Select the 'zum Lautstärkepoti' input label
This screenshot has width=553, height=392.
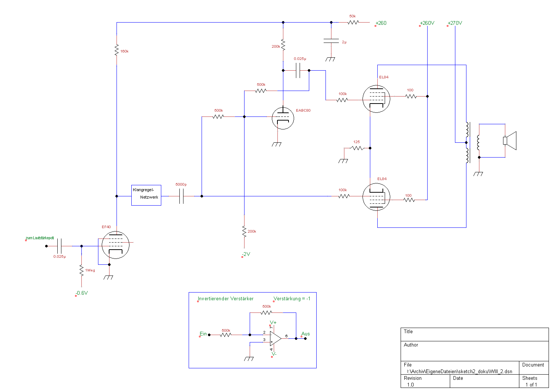point(40,238)
